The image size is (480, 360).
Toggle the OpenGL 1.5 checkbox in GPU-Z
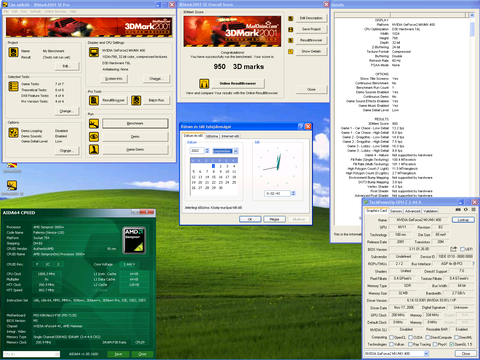point(452,344)
